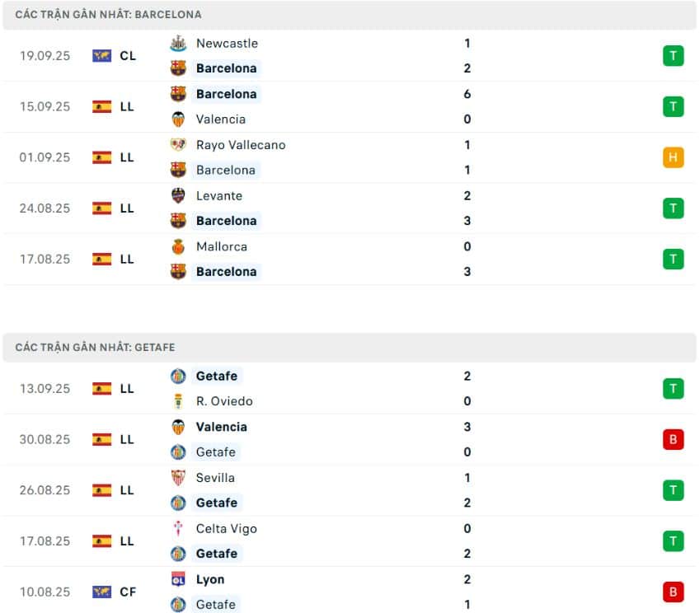The width and height of the screenshot is (700, 613).
Task: Select the Lyon club crest icon
Action: coord(177,579)
